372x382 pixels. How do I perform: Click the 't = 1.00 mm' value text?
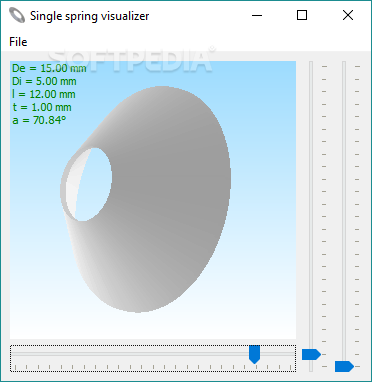[42, 107]
